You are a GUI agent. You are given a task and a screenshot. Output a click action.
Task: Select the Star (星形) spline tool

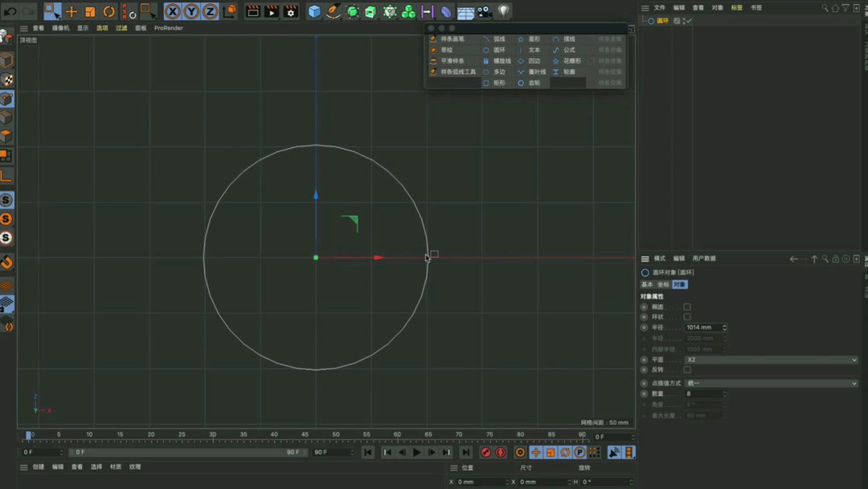tap(534, 39)
